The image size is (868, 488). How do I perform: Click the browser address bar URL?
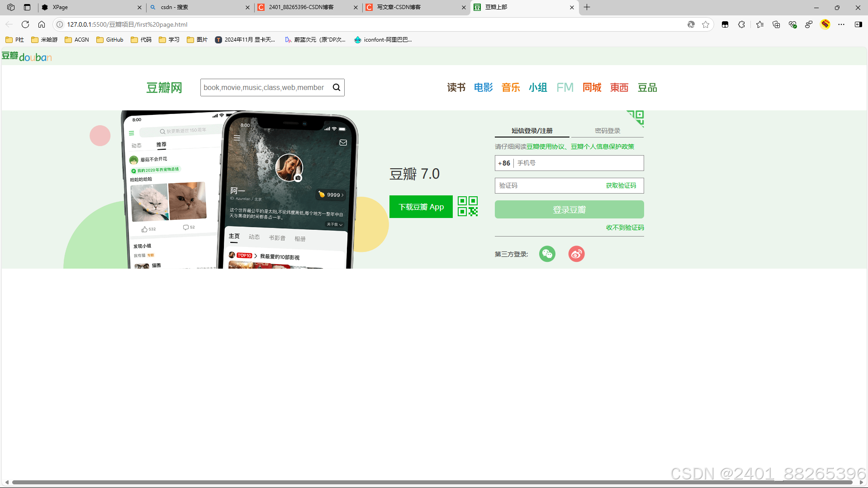[x=127, y=24]
